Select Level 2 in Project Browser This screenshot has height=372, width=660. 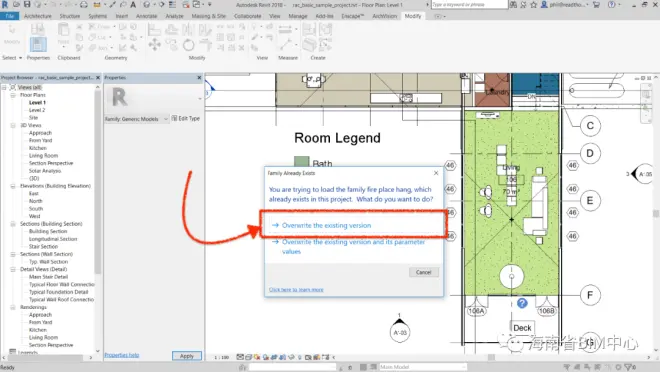click(37, 110)
